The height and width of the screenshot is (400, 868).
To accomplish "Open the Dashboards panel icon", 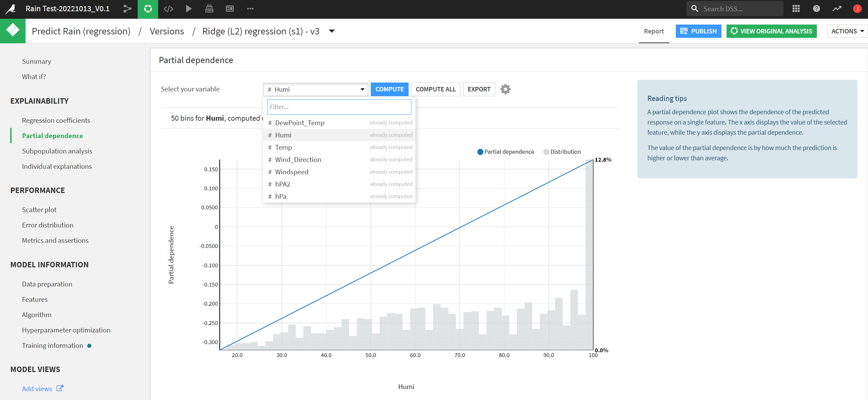I will [x=229, y=9].
